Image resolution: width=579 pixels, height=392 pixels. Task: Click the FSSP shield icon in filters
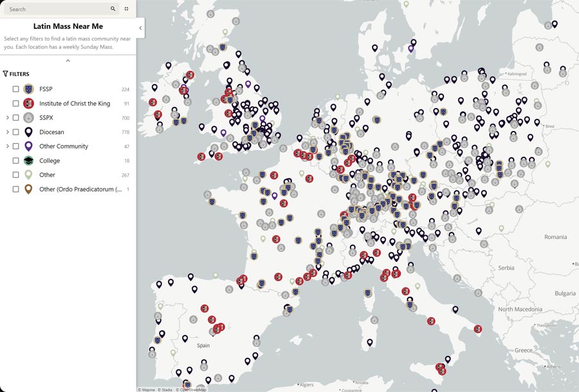[28, 89]
